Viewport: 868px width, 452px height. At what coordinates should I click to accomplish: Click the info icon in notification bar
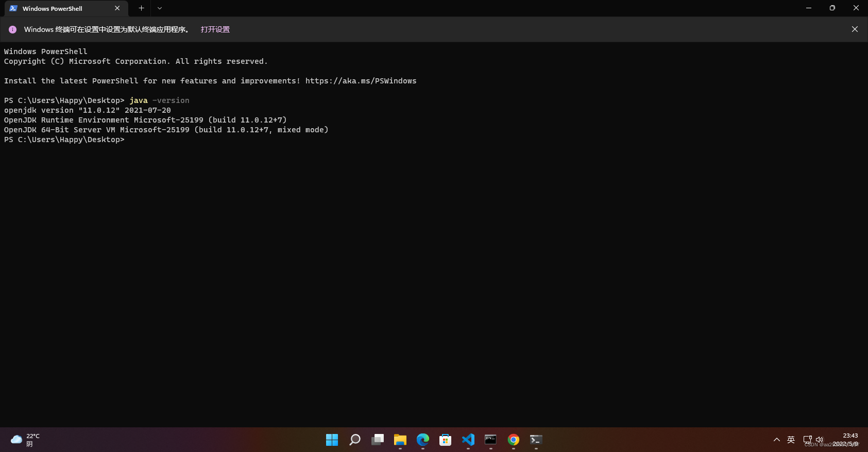13,29
